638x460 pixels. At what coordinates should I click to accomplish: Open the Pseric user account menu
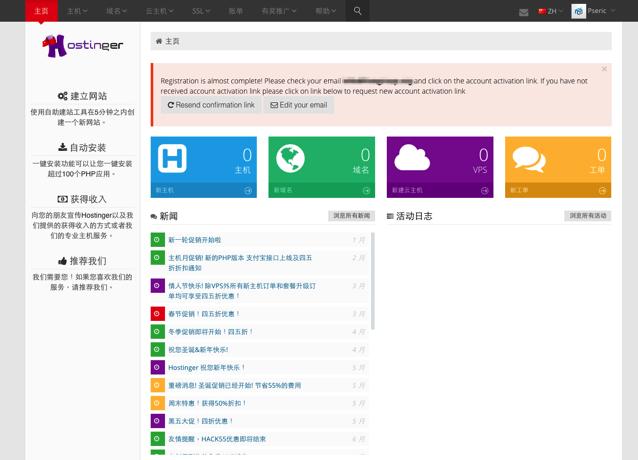(x=596, y=11)
